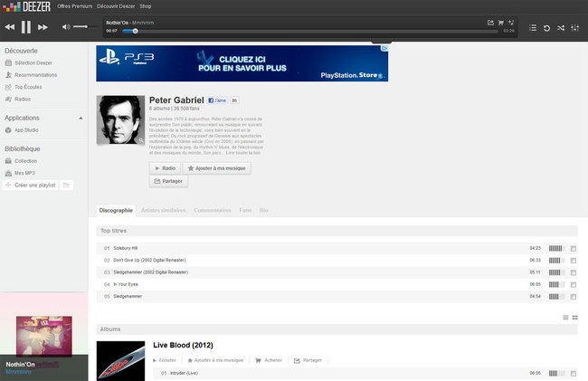
Task: Tick checkbox for Don't Give Up
Action: point(574,261)
